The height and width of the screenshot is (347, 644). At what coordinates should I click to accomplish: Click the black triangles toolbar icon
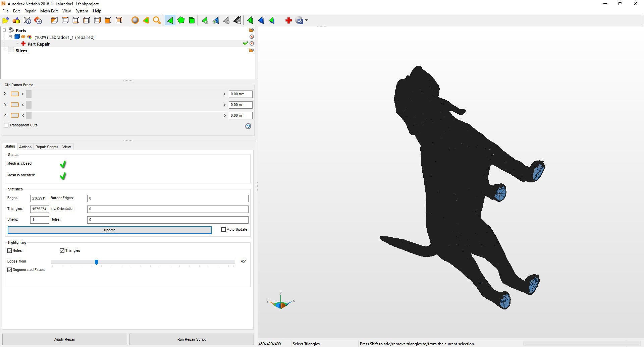tap(237, 20)
